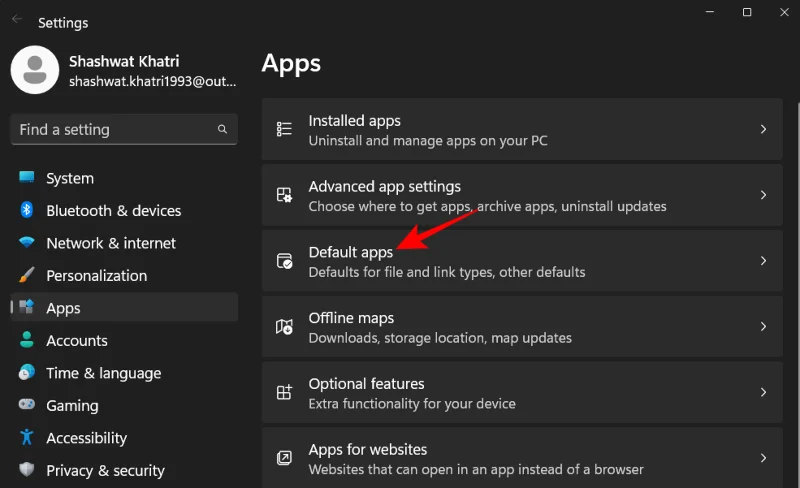Maximize the Settings window
This screenshot has width=800, height=488.
pyautogui.click(x=747, y=12)
